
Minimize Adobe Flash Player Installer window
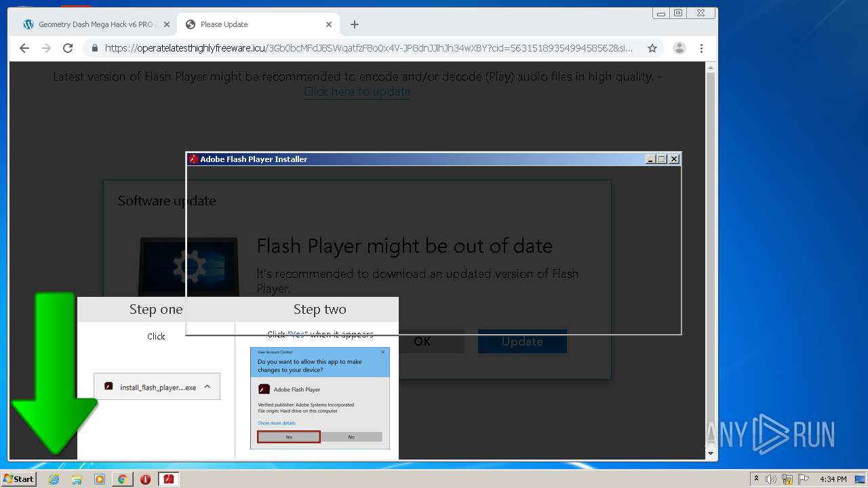(x=650, y=159)
